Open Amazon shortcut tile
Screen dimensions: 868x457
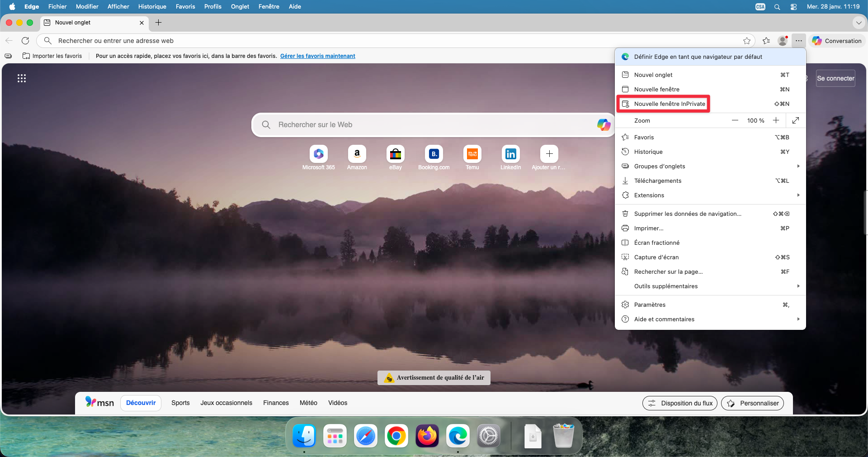click(x=357, y=157)
